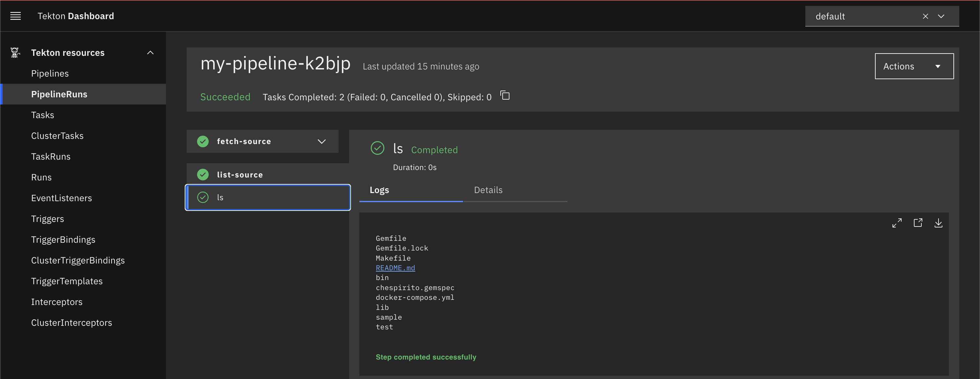Open the namespace dropdown chevron
Screen dimensions: 980x379
click(941, 16)
